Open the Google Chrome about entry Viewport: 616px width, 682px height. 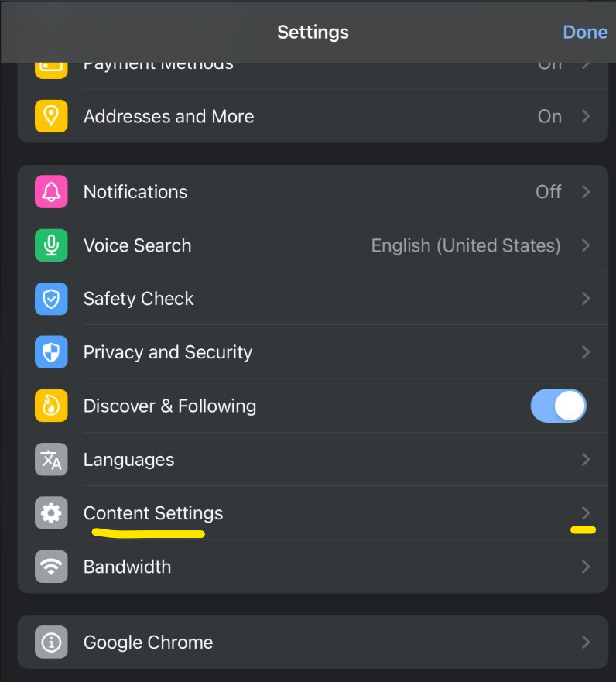point(313,642)
